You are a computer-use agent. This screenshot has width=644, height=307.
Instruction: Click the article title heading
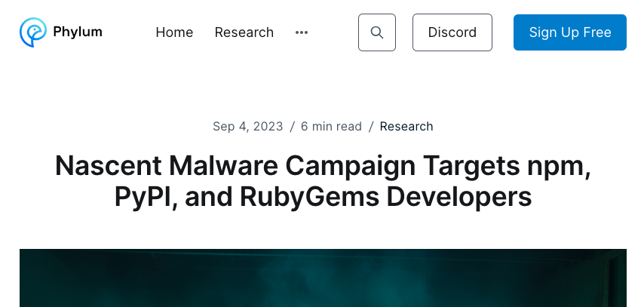323,181
